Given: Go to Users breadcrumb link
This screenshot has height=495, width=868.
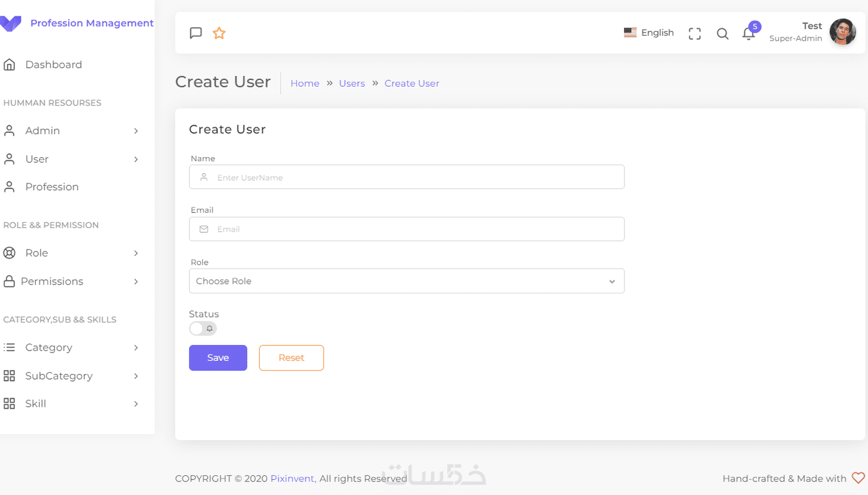Looking at the screenshot, I should click(352, 83).
